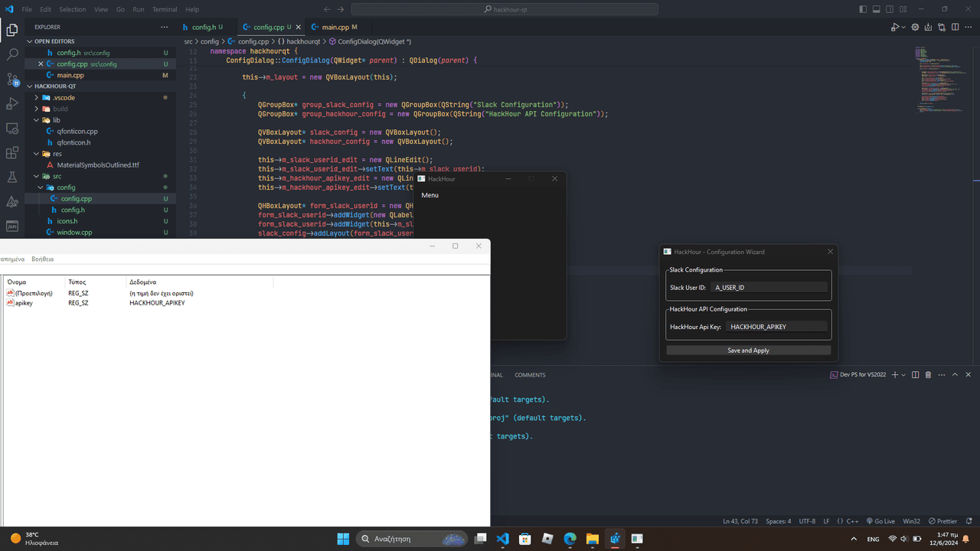Open the Source Control view
The width and height of the screenshot is (980, 551).
pyautogui.click(x=12, y=80)
